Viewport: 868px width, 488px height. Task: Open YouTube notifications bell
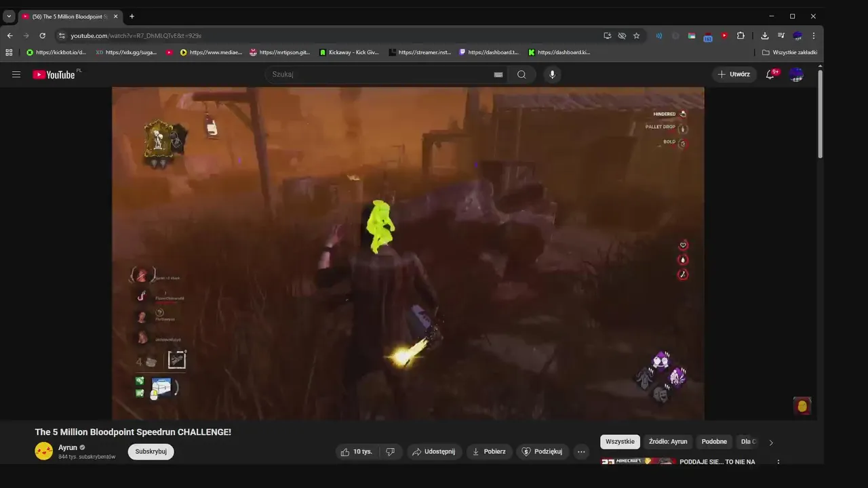[770, 75]
